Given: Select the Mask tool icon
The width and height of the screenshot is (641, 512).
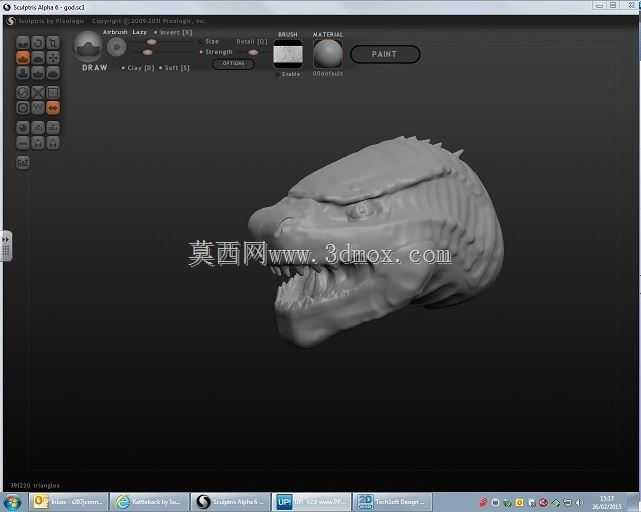Looking at the screenshot, I should 23,108.
